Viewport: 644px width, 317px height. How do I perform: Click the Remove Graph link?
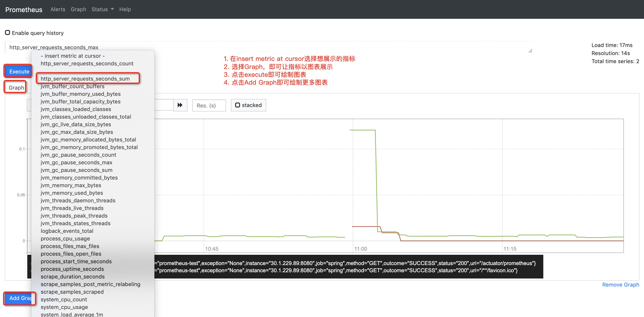620,285
